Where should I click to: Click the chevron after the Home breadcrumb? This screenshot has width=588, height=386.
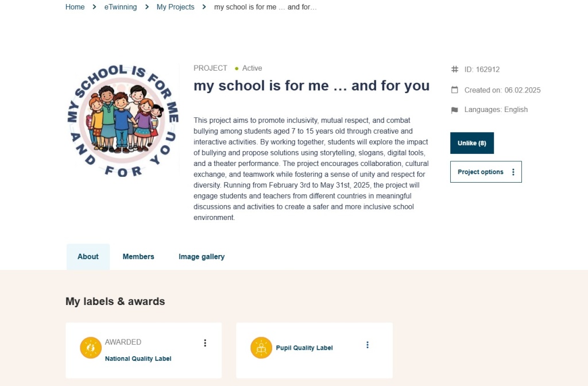tap(95, 7)
